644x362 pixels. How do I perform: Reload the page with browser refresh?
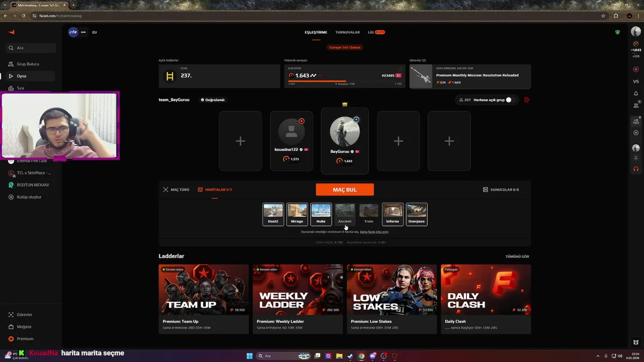[x=23, y=16]
